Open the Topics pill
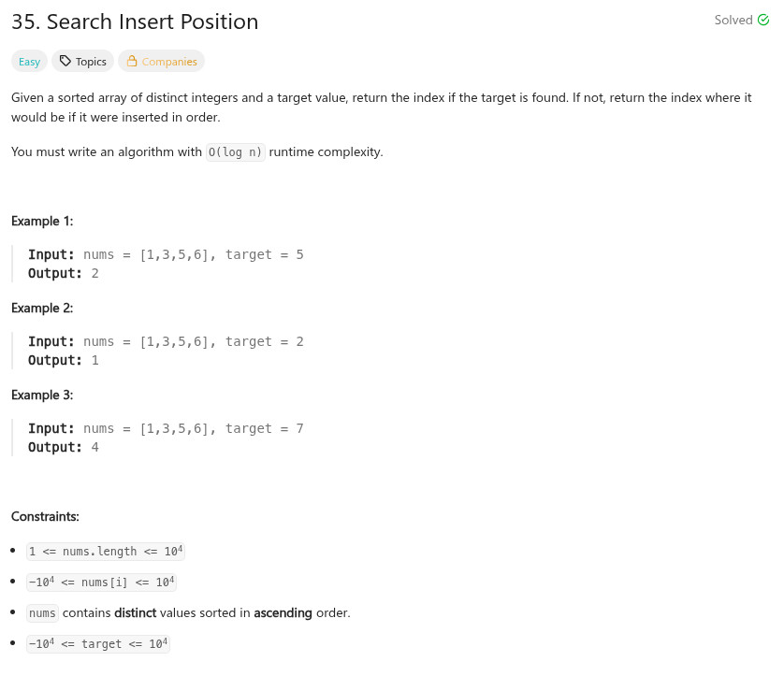Viewport: 784px width, 676px height. [x=83, y=62]
